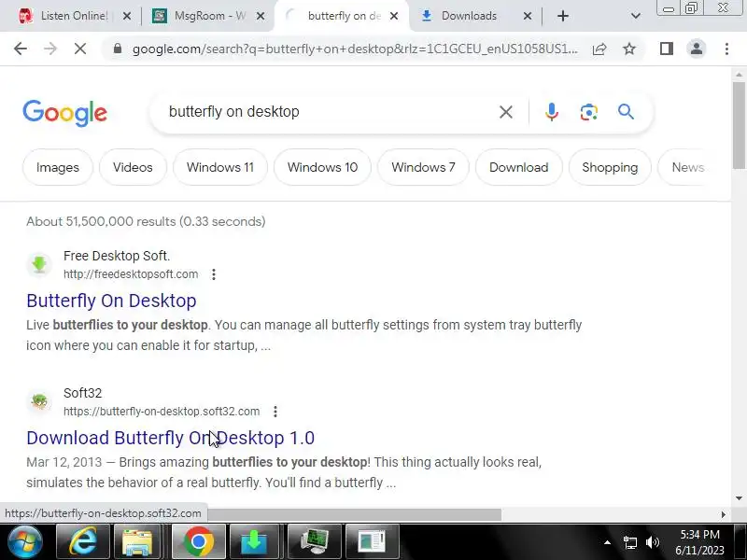This screenshot has height=560, width=747.
Task: Open the volume speaker tray icon
Action: coord(653,542)
